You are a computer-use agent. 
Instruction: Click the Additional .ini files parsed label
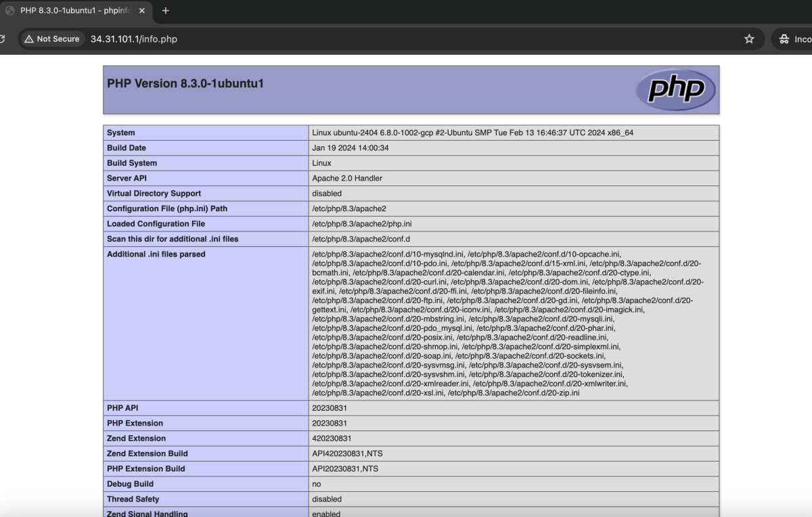click(x=156, y=254)
